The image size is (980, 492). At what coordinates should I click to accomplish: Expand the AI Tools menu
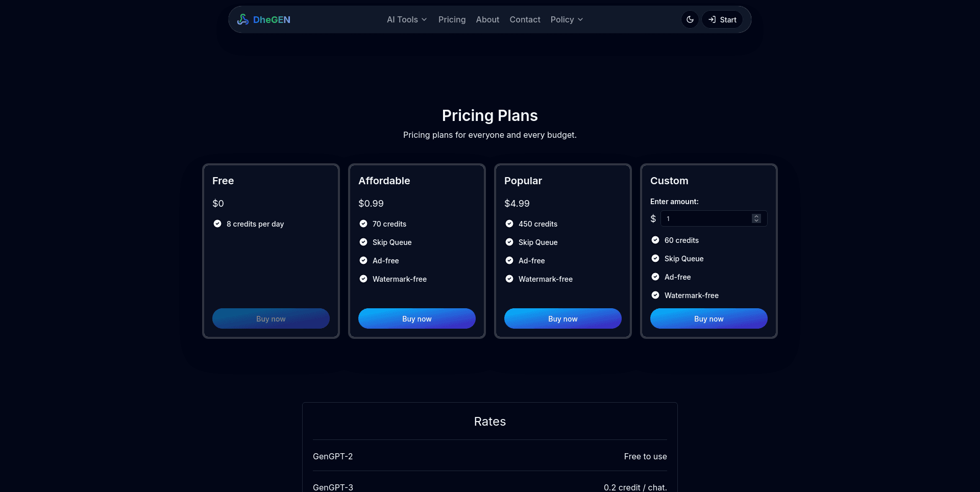(x=406, y=19)
